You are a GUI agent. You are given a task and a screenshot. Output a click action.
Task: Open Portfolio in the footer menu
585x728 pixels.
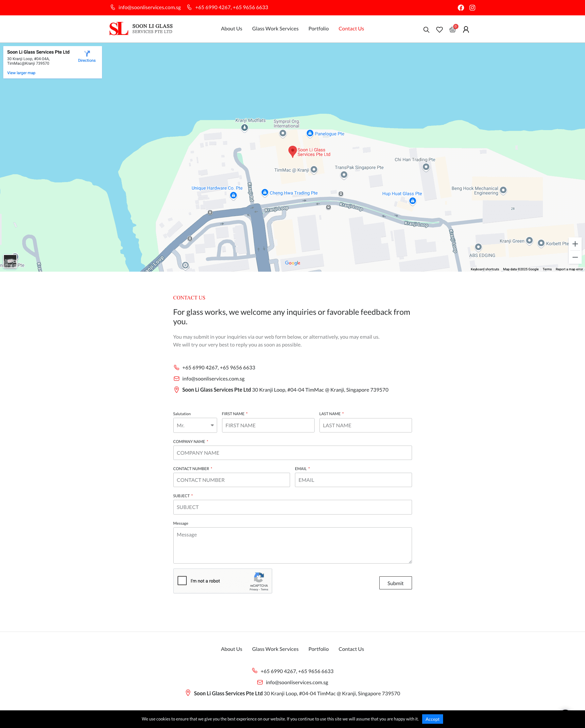click(x=318, y=649)
